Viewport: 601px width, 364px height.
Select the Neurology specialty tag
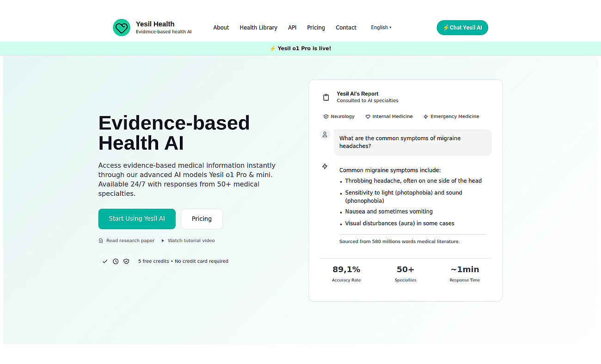coord(339,117)
